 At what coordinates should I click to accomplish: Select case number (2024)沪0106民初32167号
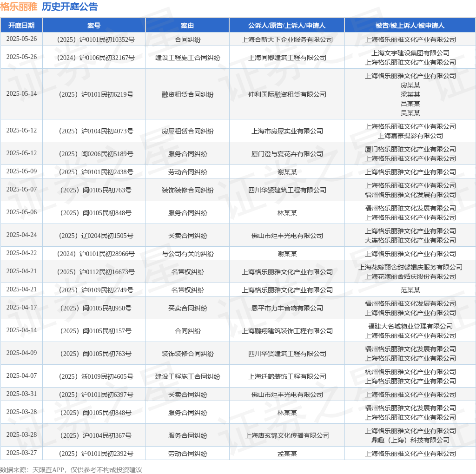(96, 58)
